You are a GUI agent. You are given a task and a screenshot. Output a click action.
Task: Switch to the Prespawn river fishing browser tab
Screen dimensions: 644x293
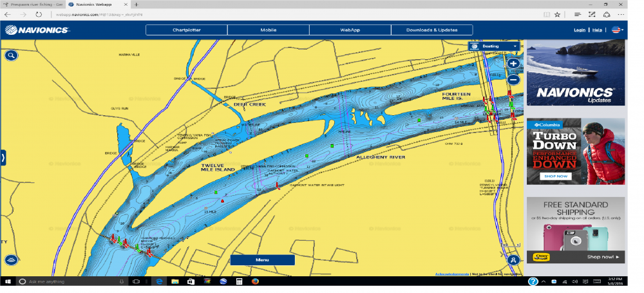(x=33, y=4)
